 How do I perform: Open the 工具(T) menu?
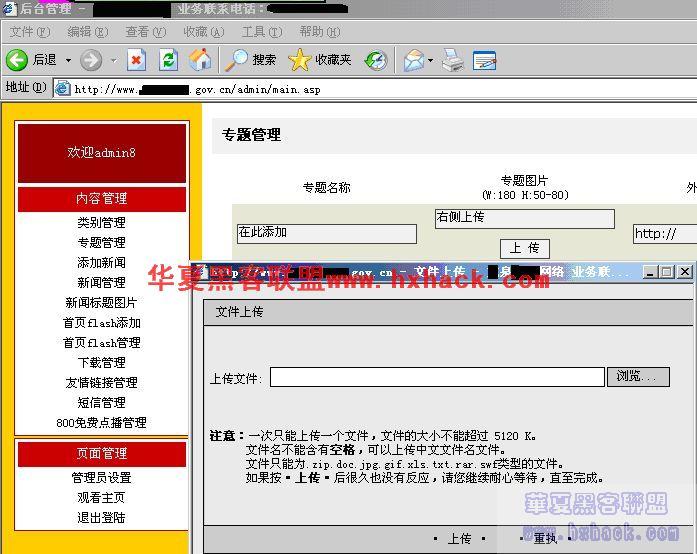coord(261,32)
